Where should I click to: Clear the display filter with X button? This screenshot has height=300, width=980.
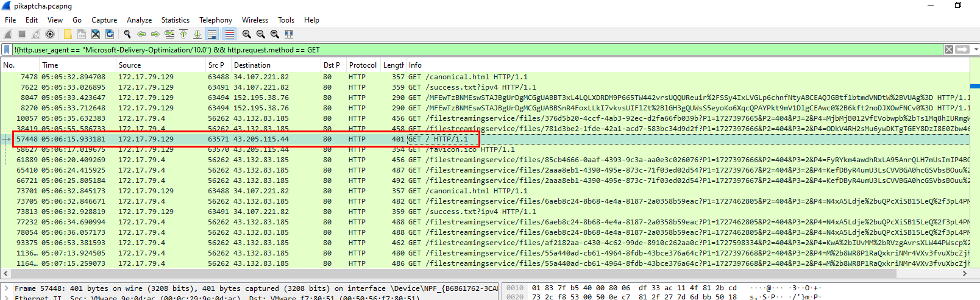coord(949,49)
